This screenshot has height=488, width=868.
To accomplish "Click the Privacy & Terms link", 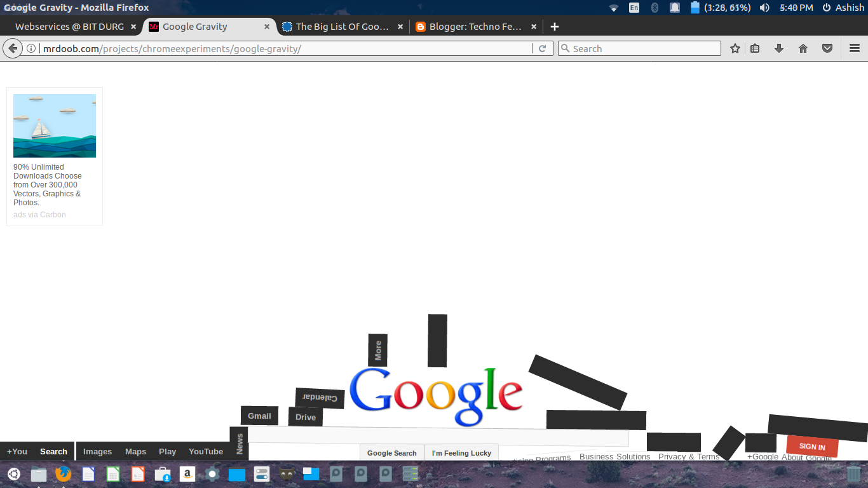I will (689, 456).
